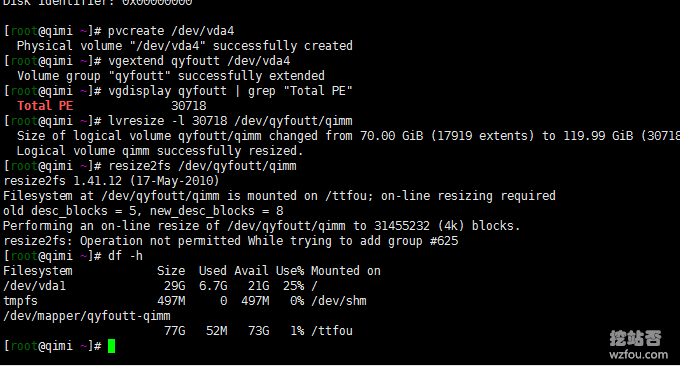
Task: Click the 'resize2fs 1.41.12 (17-May-2010)' version line
Action: coord(111,181)
